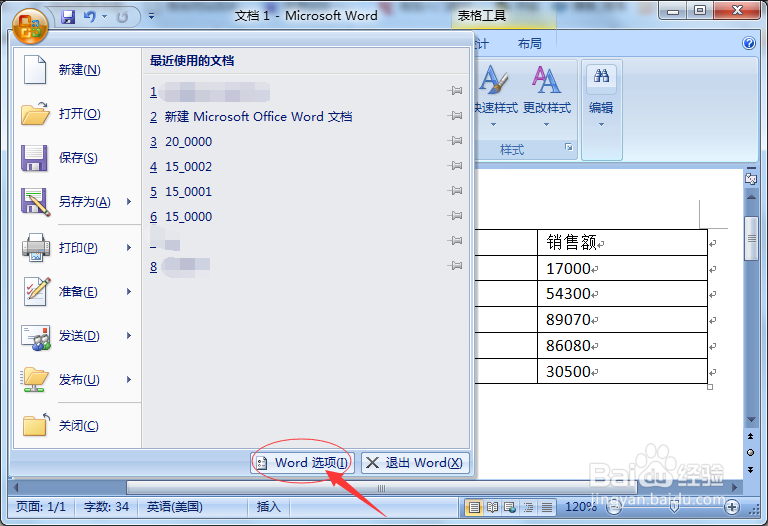Viewport: 768px width, 526px height.
Task: Expand the 打印 submenu arrow
Action: point(129,248)
